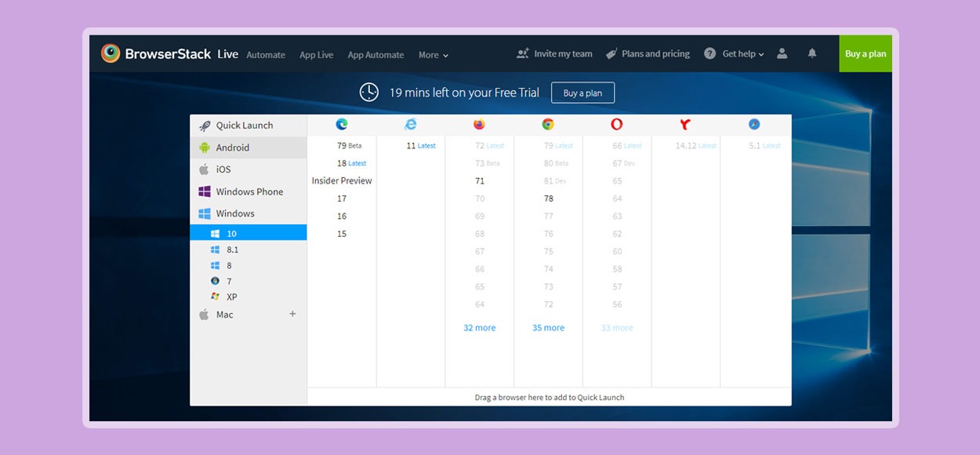Select the Internet Explorer browser icon
The height and width of the screenshot is (455, 980).
point(411,124)
